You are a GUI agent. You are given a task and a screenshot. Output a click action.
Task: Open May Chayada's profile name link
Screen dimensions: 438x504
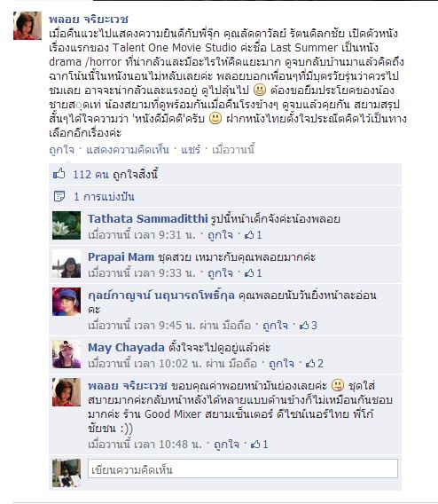[126, 348]
